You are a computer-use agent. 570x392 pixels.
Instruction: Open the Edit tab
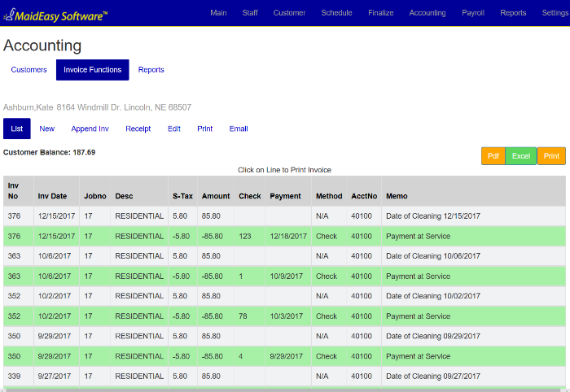[x=174, y=128]
